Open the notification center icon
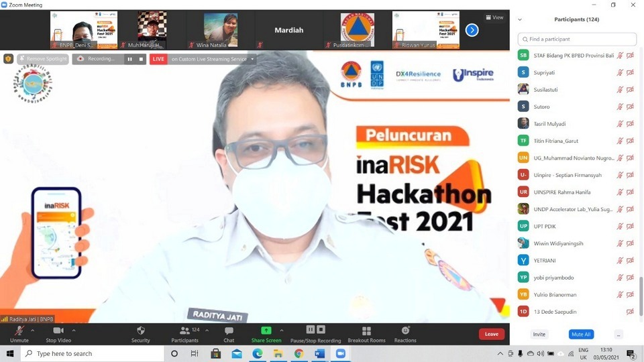Screen dimensions: 644x362 (631, 353)
